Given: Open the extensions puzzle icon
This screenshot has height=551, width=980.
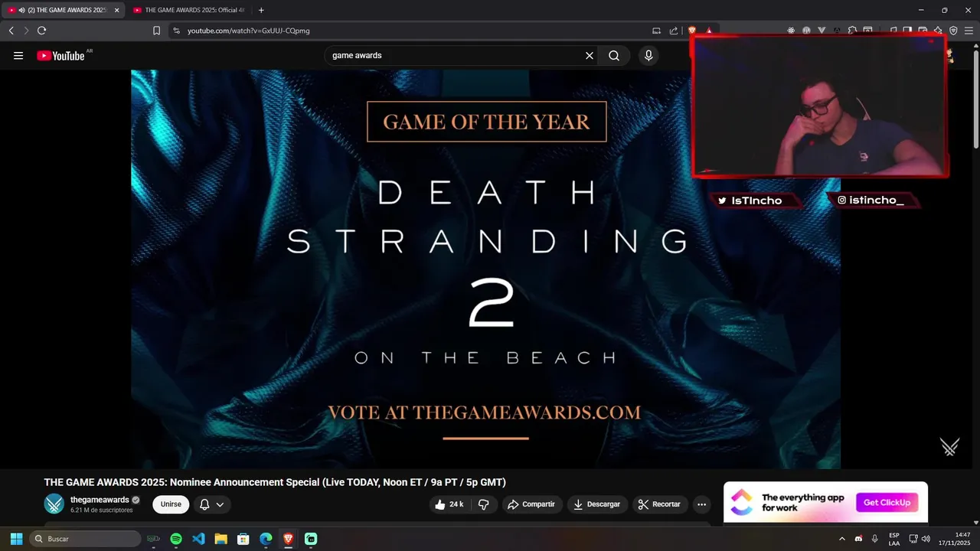Looking at the screenshot, I should (852, 31).
